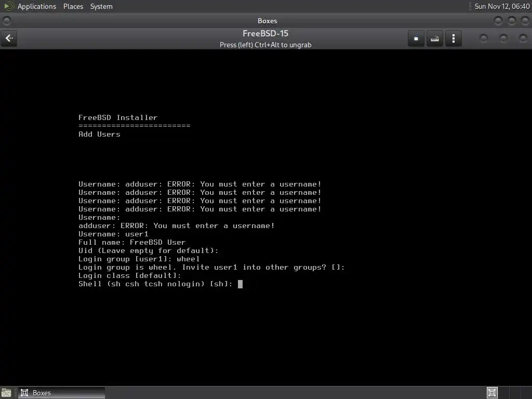Viewport: 532px width, 399px height.
Task: Click the 'Uid (Leave empty for default):' line
Action: (148, 251)
